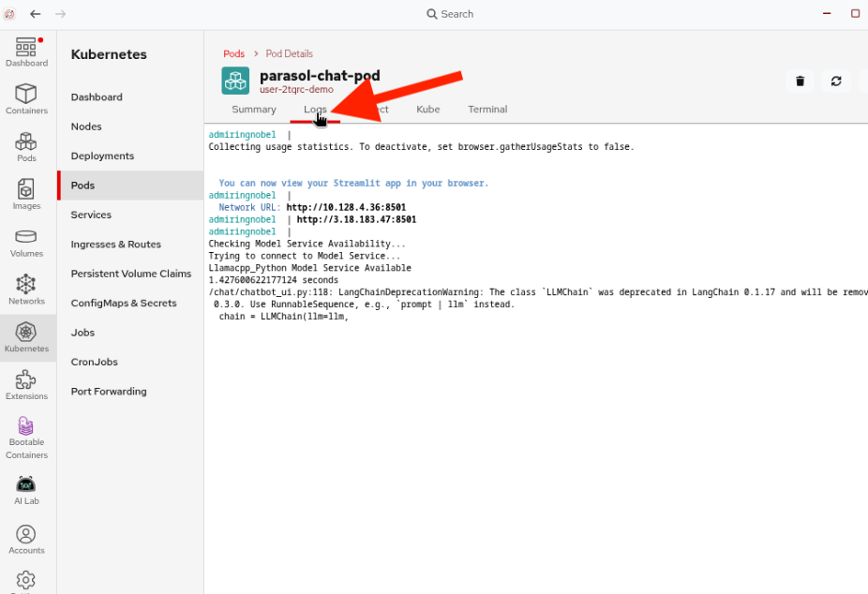Select Persistent Volume Claims menu item
Image resolution: width=868 pixels, height=594 pixels.
click(x=130, y=274)
